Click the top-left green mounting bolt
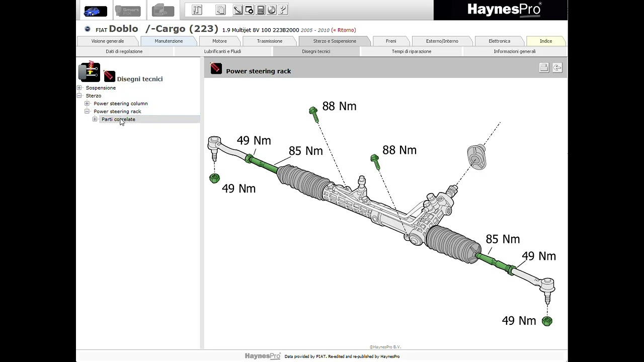The width and height of the screenshot is (644, 362). click(313, 114)
